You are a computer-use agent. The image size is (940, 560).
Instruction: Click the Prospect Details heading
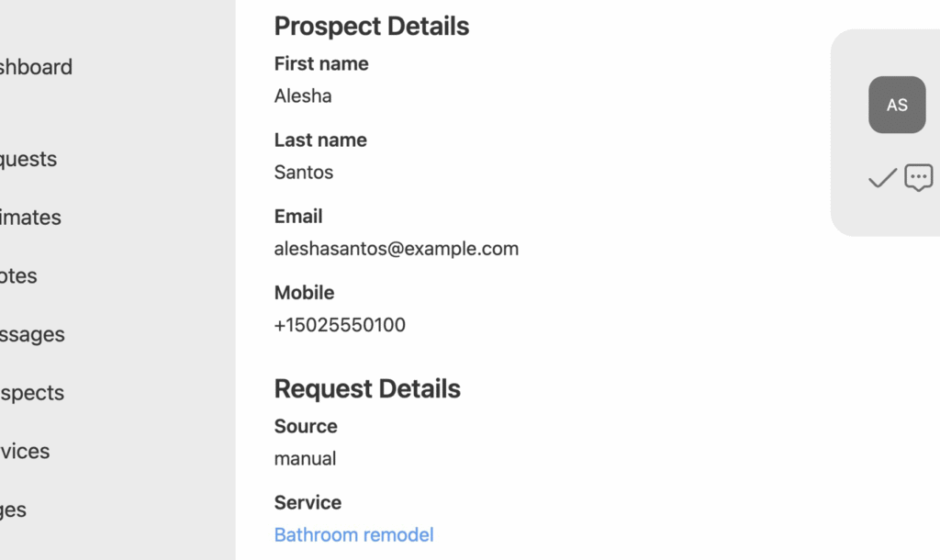[371, 26]
